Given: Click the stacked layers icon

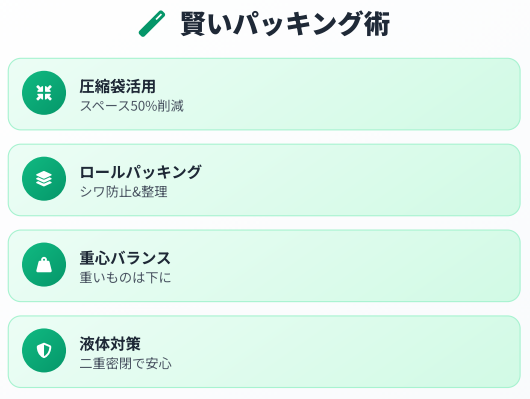Looking at the screenshot, I should (x=44, y=179).
